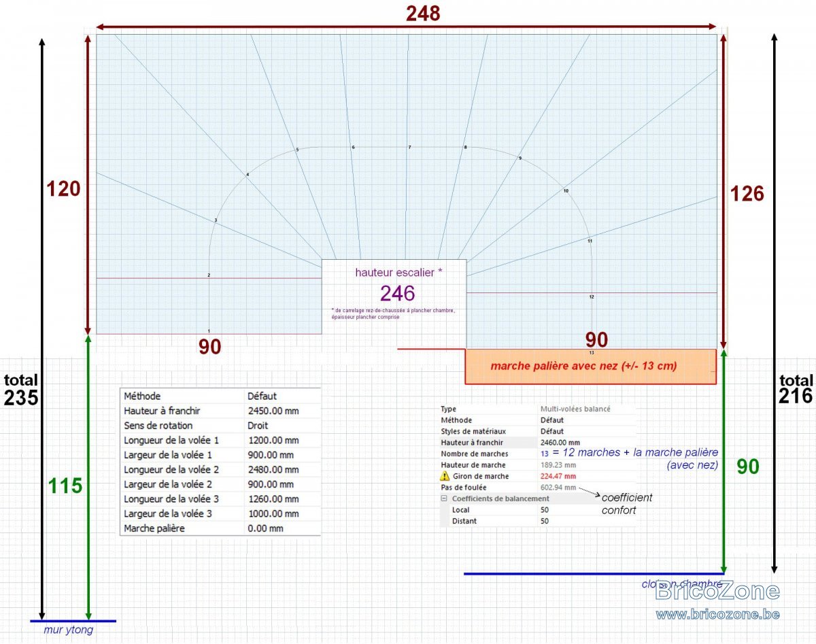Click the Nombre de marches value 13
Viewport: 816px width, 644px height.
click(x=544, y=454)
